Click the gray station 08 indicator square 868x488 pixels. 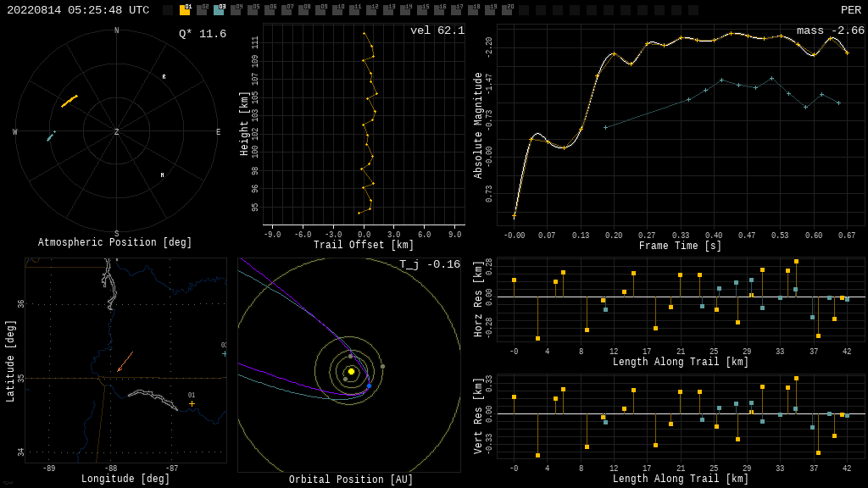tap(303, 10)
